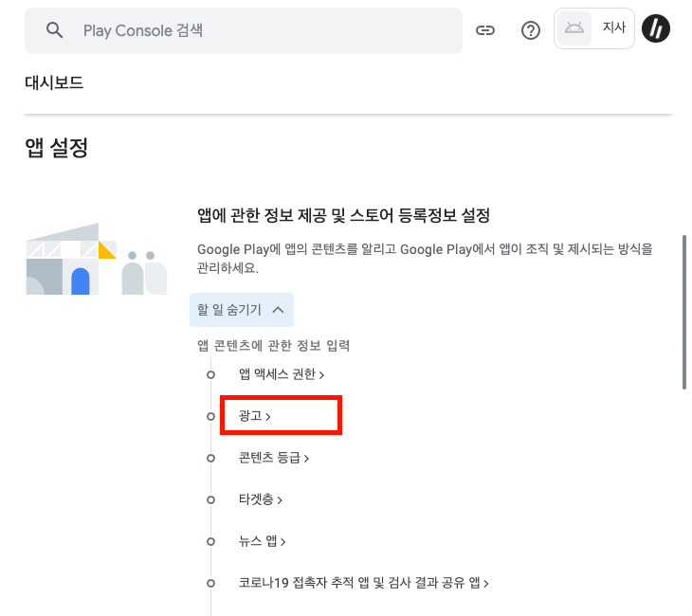
Task: Click the circle beside 광고
Action: (x=211, y=416)
